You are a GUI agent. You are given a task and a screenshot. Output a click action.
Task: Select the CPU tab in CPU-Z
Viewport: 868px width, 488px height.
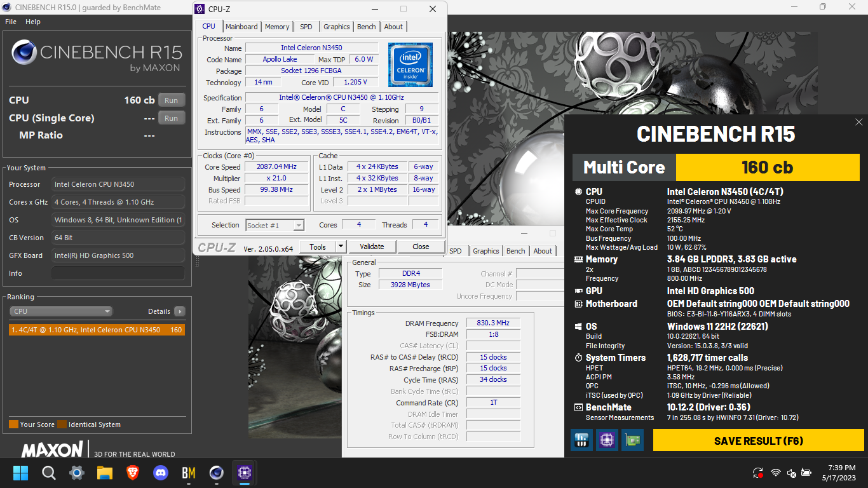click(x=208, y=26)
